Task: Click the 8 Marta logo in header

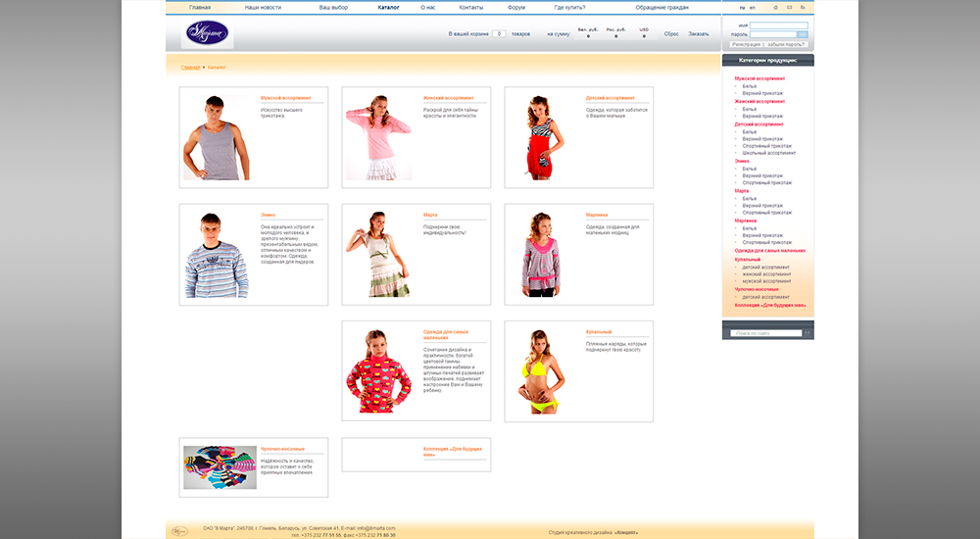Action: point(207,34)
